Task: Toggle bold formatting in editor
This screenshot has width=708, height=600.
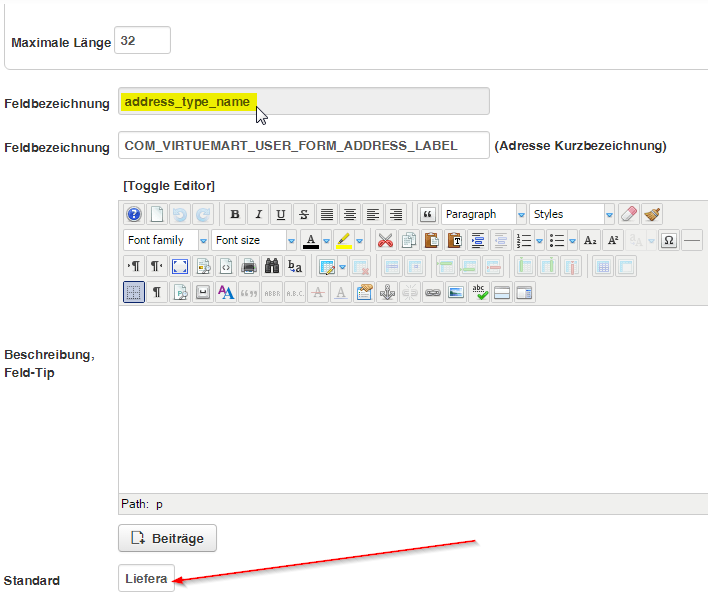Action: (234, 214)
